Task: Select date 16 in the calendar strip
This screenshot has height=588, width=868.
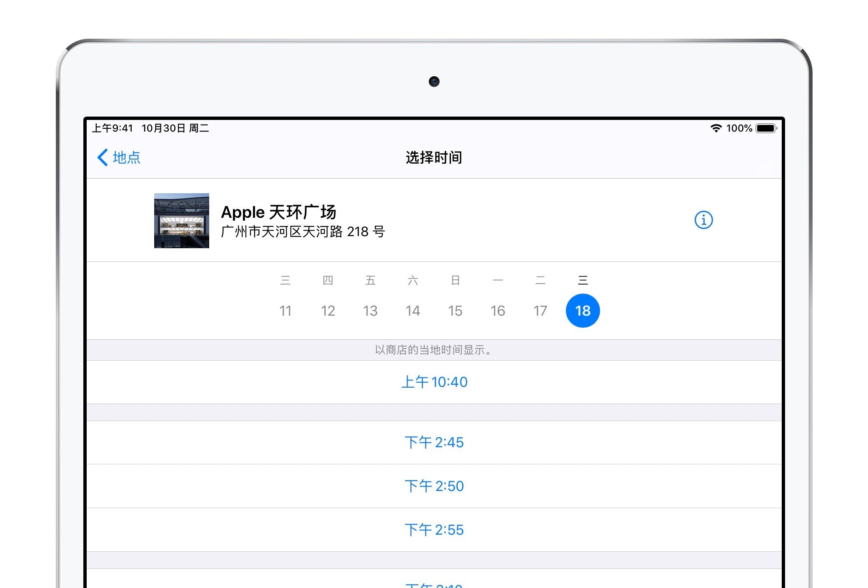Action: (498, 311)
